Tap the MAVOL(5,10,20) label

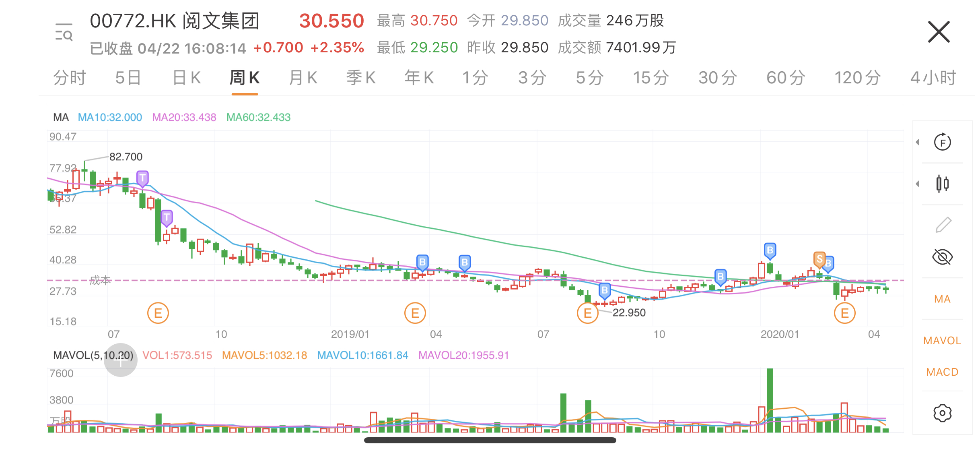coord(93,355)
